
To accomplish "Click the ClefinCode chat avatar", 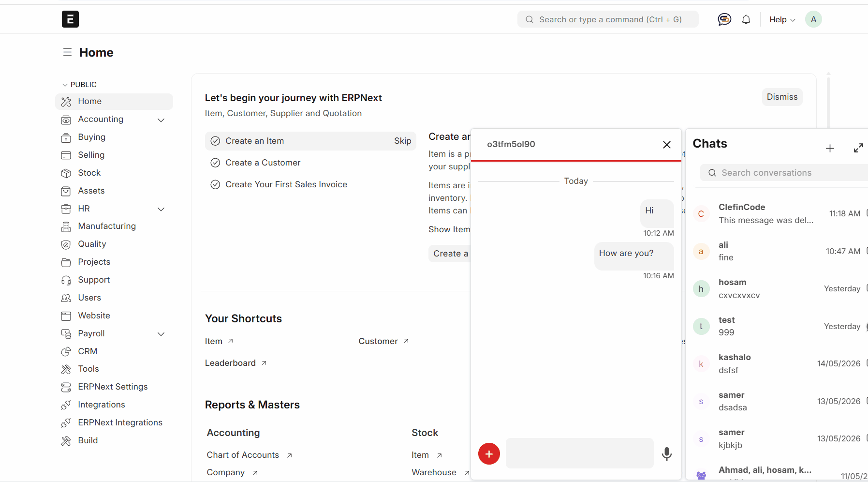I will 701,214.
